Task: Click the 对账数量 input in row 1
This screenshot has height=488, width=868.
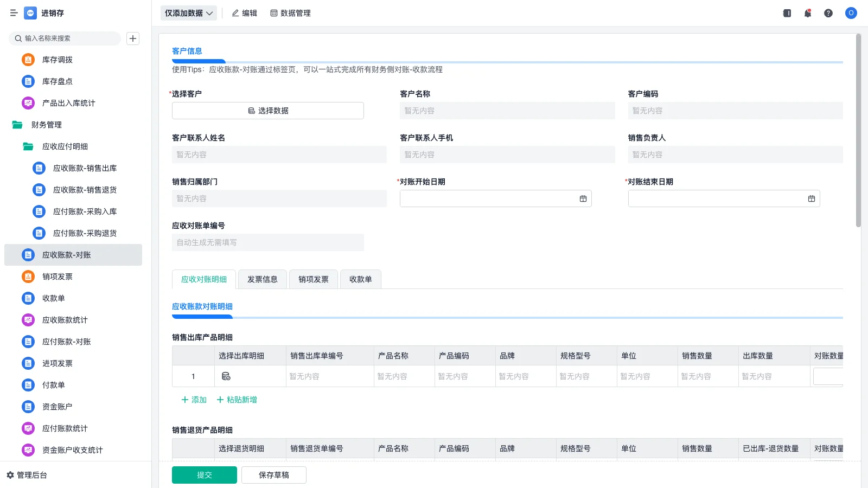Action: [828, 376]
